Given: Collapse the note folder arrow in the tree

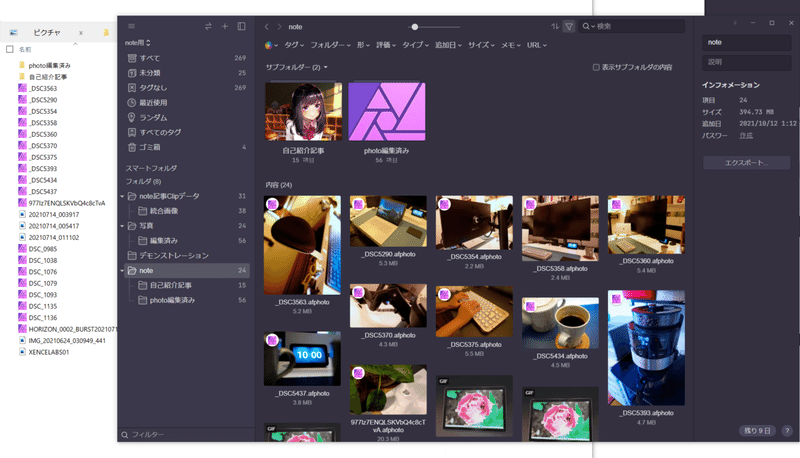Looking at the screenshot, I should 122,271.
